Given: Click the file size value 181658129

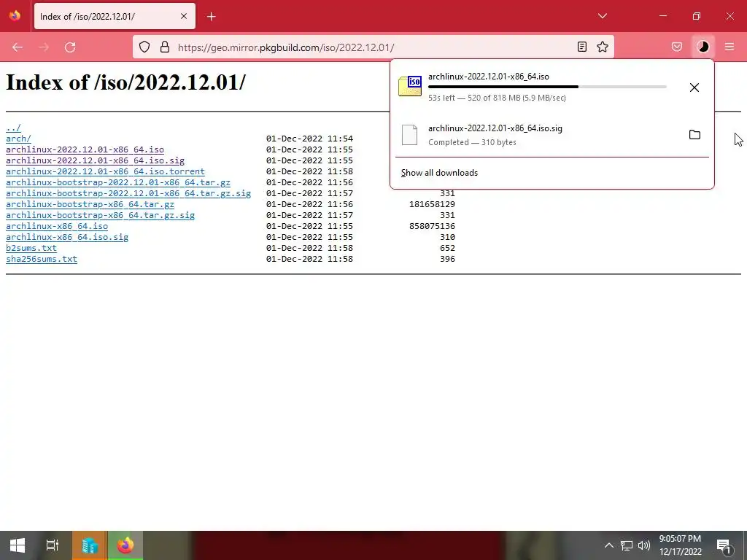Looking at the screenshot, I should coord(432,204).
